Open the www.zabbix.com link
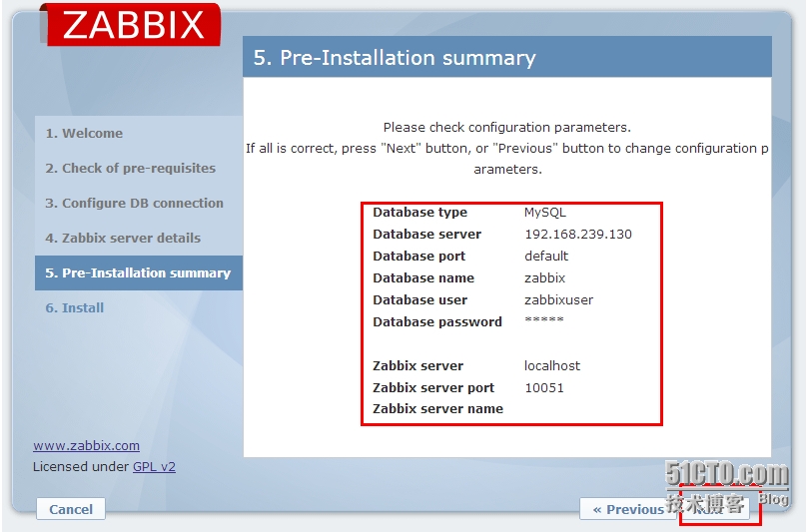This screenshot has width=808, height=532. [x=86, y=445]
